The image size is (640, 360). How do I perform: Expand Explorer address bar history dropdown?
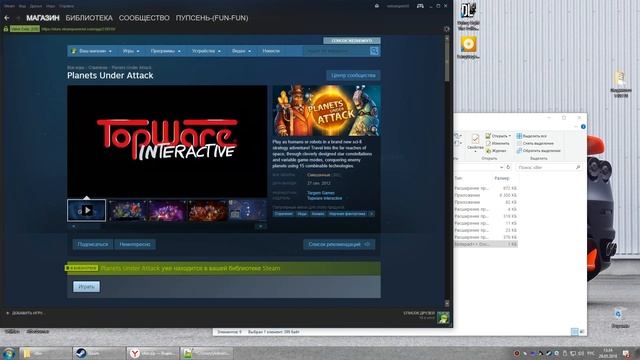tap(501, 167)
